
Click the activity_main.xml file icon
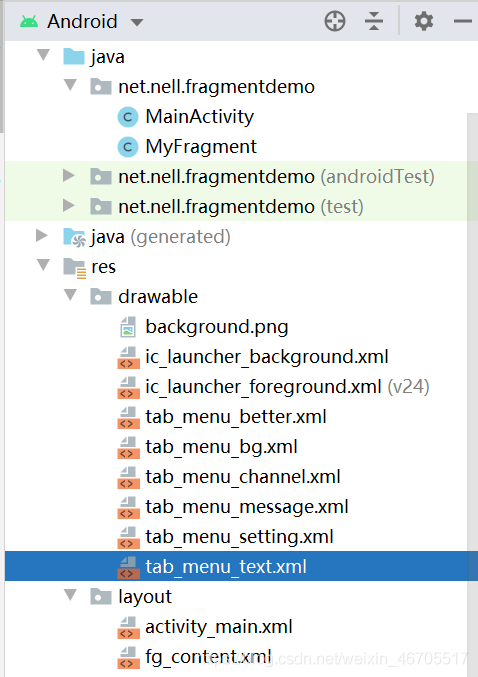(128, 627)
